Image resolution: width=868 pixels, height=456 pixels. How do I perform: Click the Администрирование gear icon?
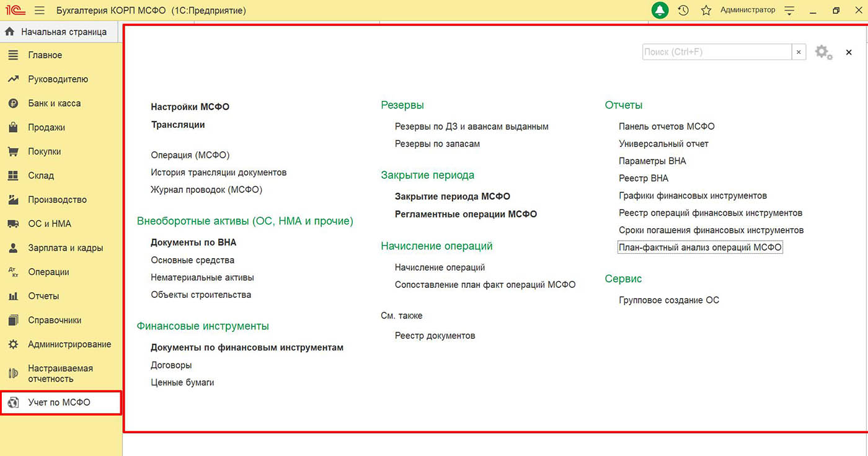tap(13, 344)
